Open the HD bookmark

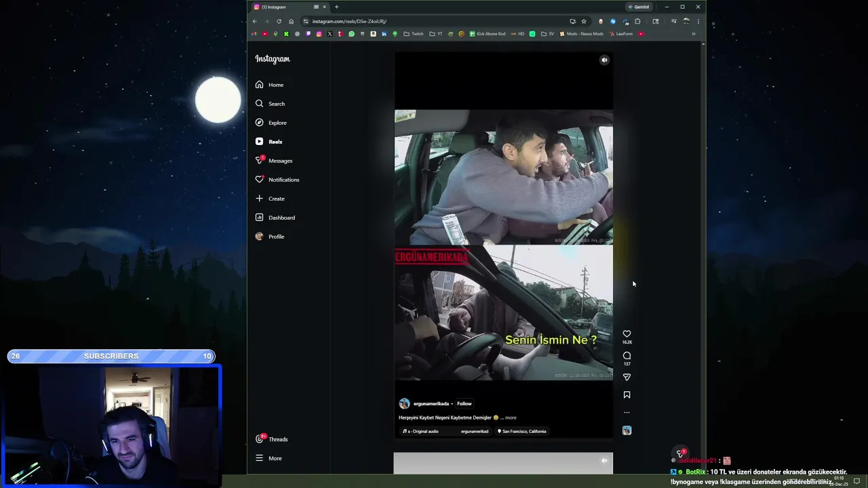pyautogui.click(x=518, y=34)
